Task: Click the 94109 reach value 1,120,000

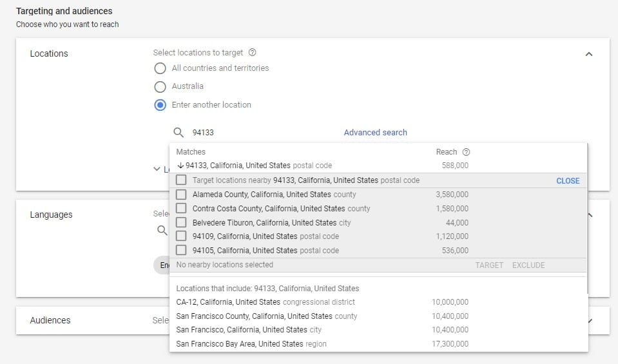Action: tap(452, 236)
